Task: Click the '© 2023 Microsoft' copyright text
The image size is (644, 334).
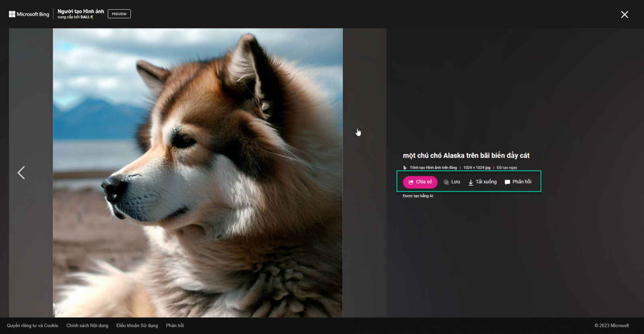Action: pos(611,326)
